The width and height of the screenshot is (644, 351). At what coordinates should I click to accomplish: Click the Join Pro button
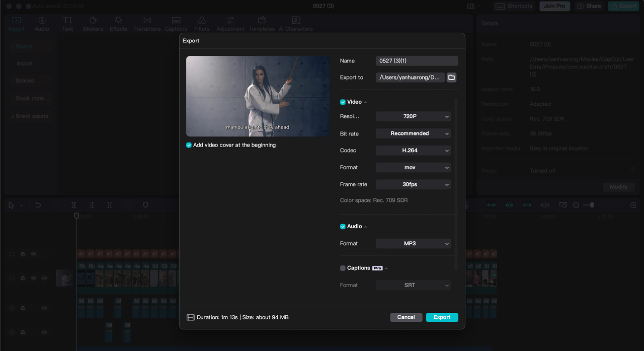[x=555, y=6]
